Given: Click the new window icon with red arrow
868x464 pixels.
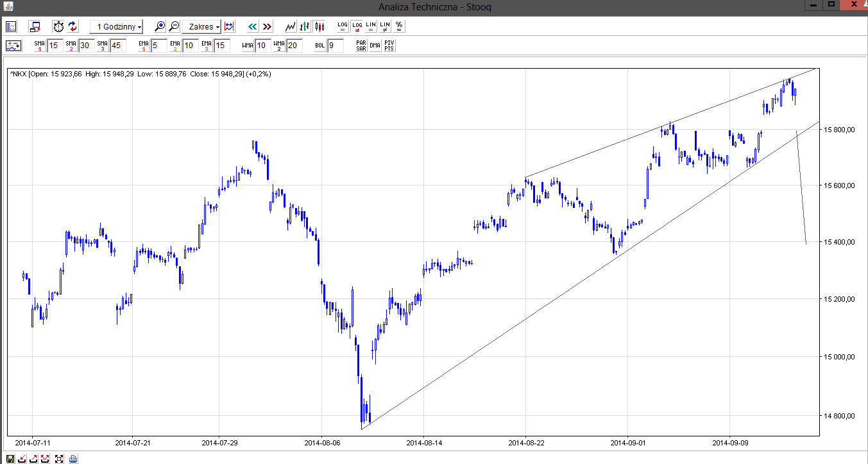Looking at the screenshot, I should (x=35, y=26).
